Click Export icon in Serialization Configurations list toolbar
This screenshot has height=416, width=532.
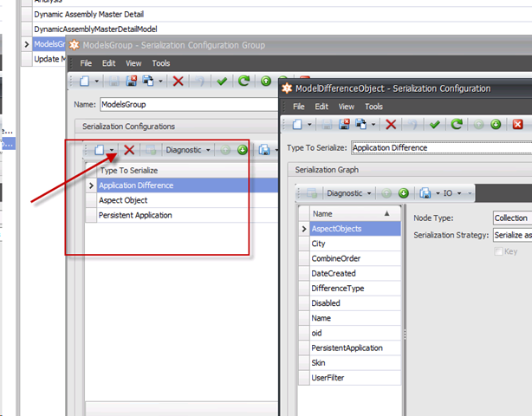(264, 150)
